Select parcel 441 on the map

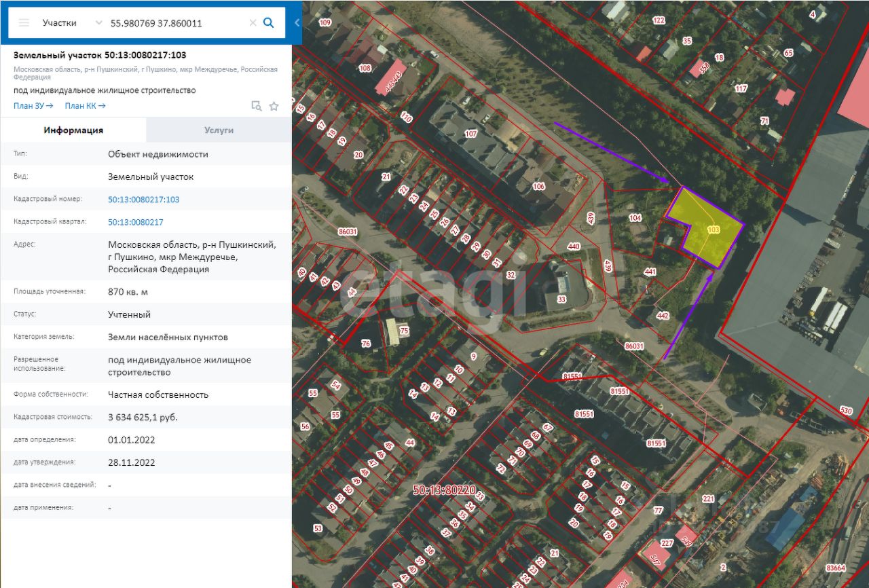pyautogui.click(x=650, y=272)
